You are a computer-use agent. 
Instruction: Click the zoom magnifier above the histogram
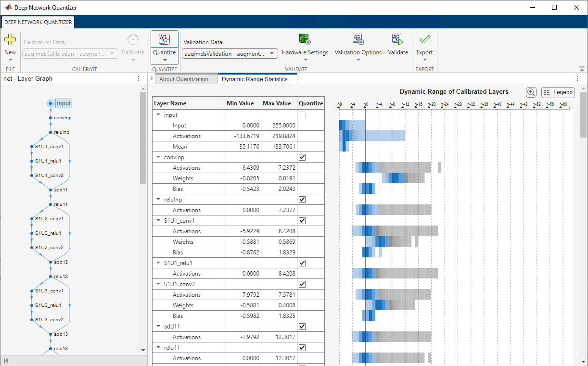(x=531, y=92)
